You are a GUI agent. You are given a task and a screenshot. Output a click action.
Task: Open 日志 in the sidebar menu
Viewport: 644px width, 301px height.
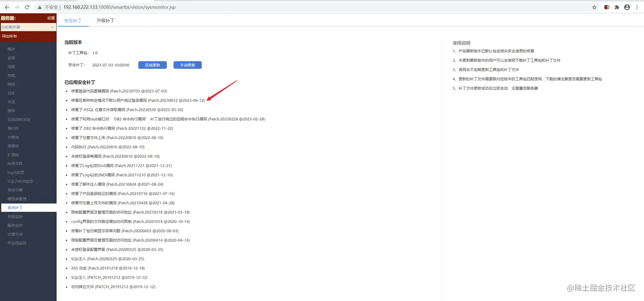click(11, 93)
